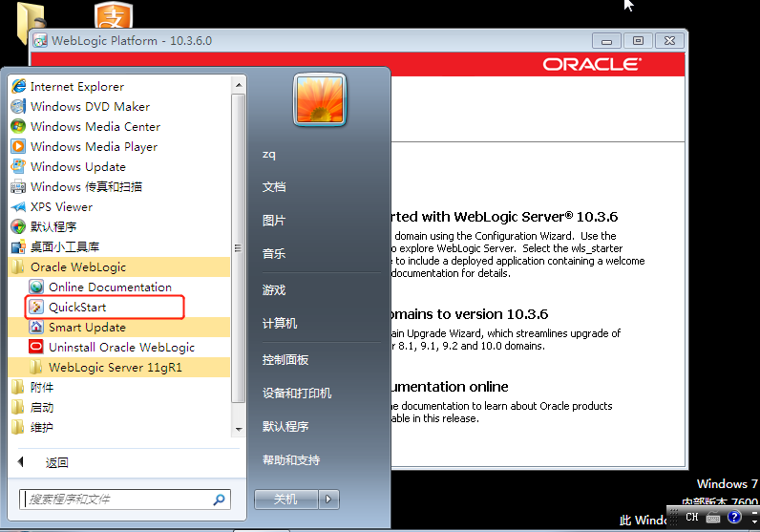
Task: Open 游戏 from Start menu
Action: 274,290
